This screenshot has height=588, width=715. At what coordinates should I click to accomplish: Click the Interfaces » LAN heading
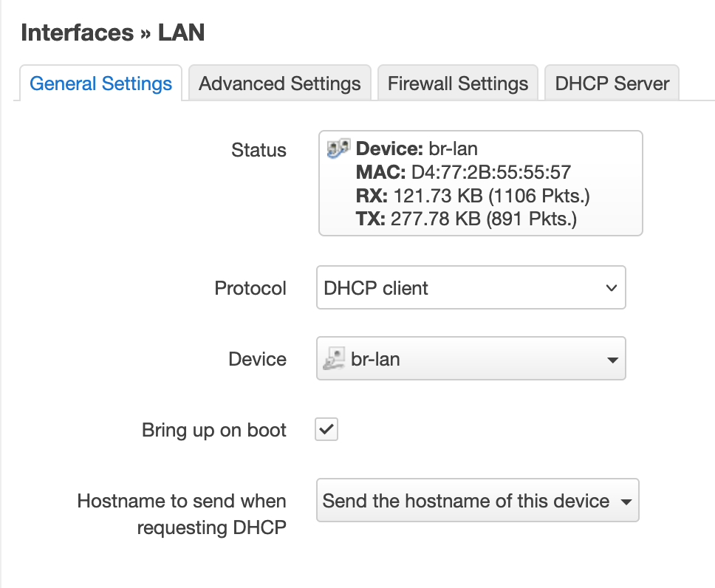coord(112,33)
